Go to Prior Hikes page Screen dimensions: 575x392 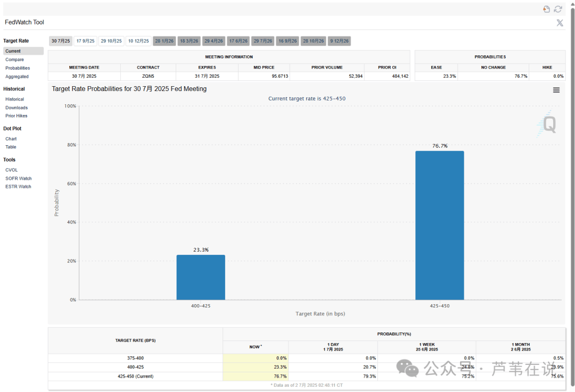(17, 116)
